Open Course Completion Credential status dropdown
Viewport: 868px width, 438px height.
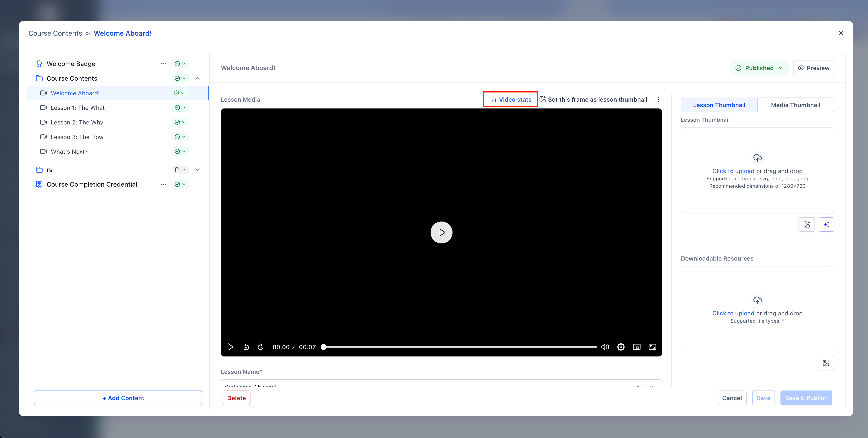click(x=180, y=184)
